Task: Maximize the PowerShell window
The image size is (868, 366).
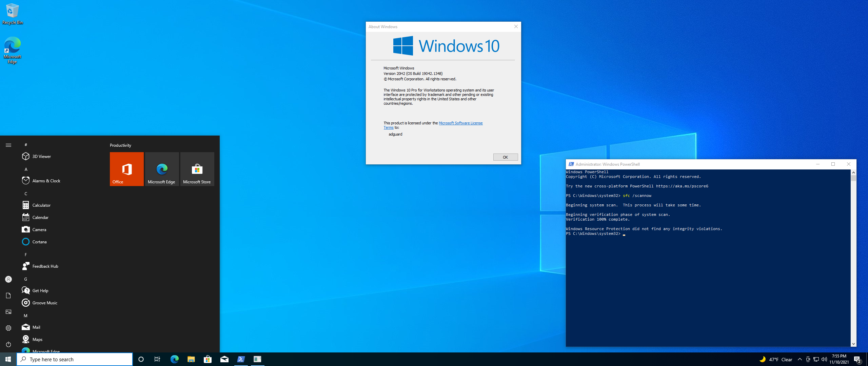Action: tap(833, 164)
